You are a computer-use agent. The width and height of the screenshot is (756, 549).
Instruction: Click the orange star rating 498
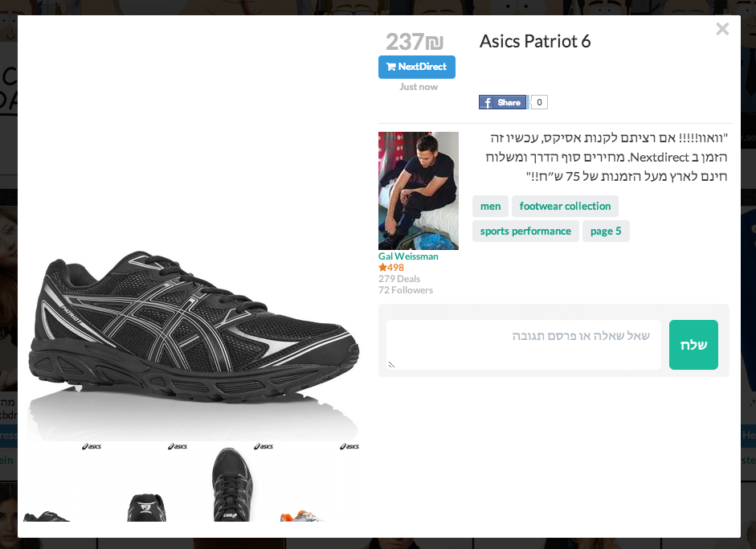click(x=391, y=268)
